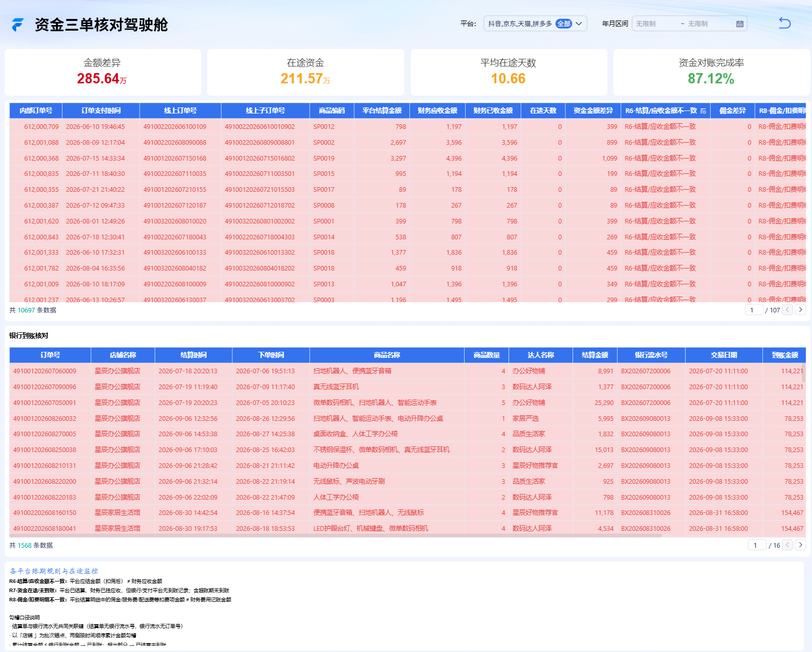Open the calendar icon in 年月区间
This screenshot has width=812, height=652.
[x=739, y=24]
